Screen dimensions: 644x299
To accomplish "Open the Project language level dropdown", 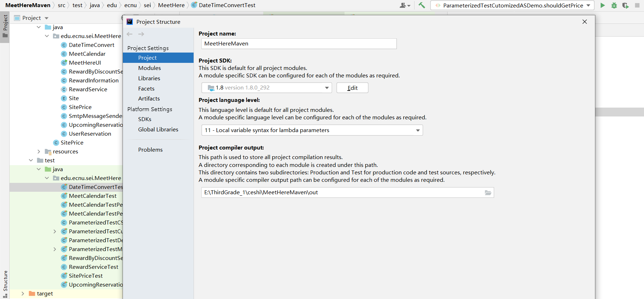I will (312, 130).
